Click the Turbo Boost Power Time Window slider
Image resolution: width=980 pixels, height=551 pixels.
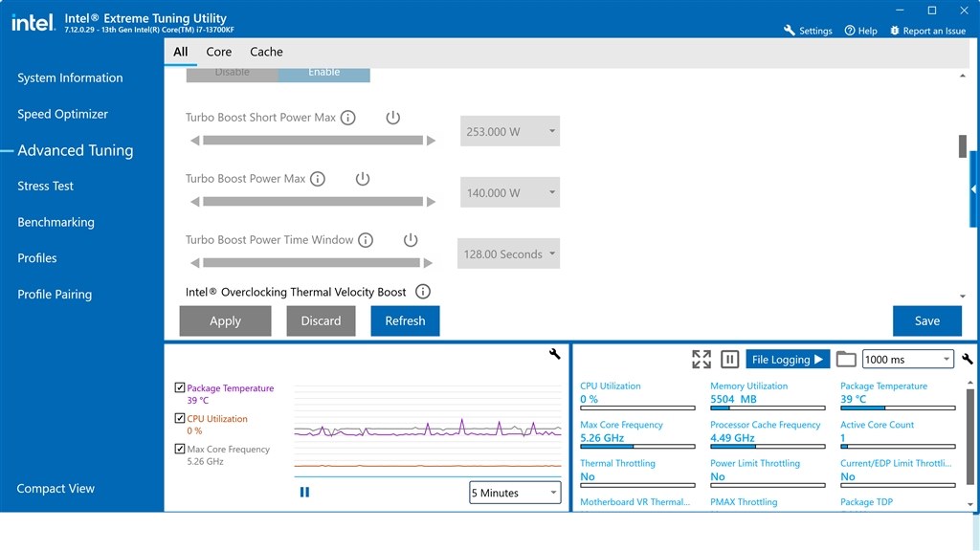coord(311,263)
